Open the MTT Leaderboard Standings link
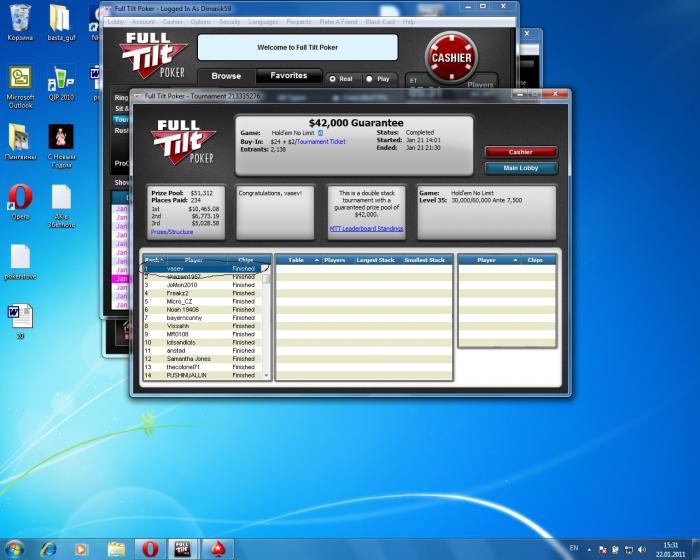 (366, 229)
